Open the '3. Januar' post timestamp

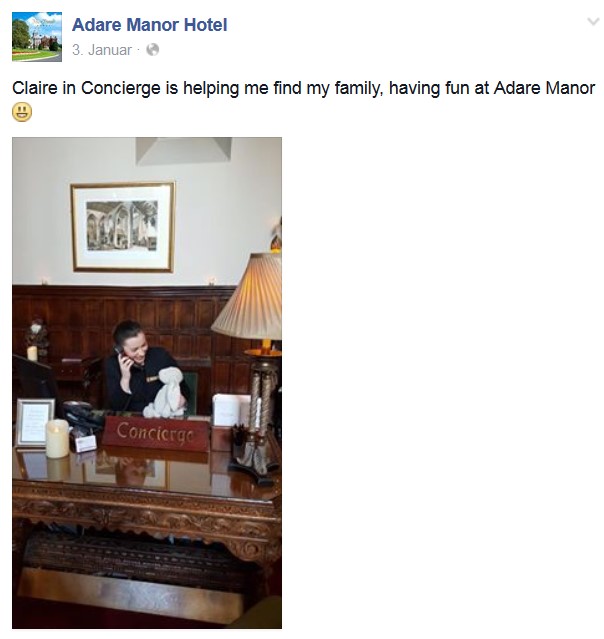(x=102, y=50)
